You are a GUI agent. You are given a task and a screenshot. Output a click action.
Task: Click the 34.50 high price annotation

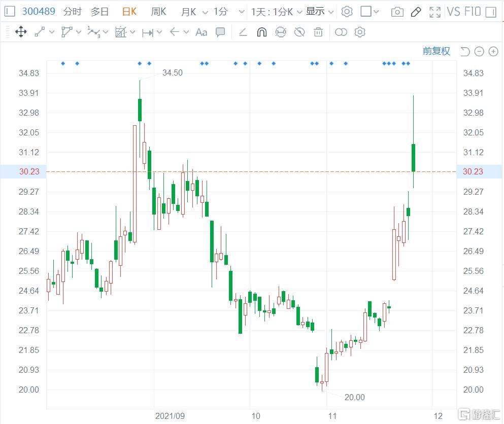click(172, 73)
